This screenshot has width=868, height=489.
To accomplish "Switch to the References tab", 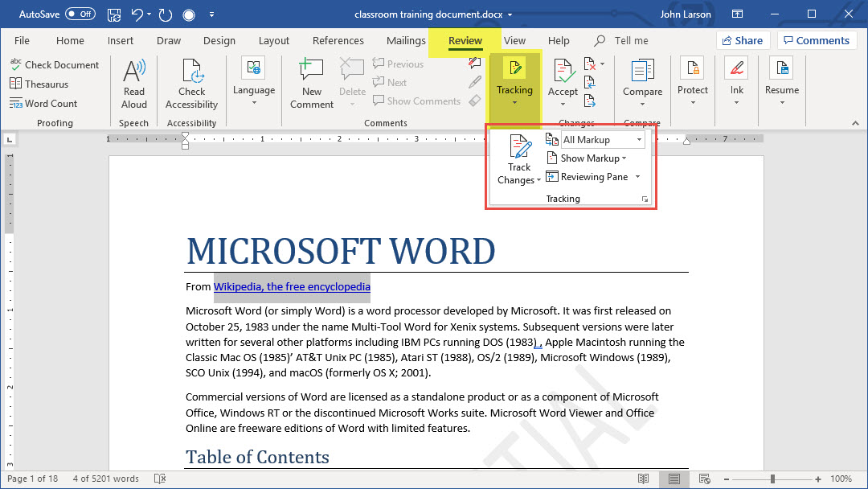I will 338,41.
